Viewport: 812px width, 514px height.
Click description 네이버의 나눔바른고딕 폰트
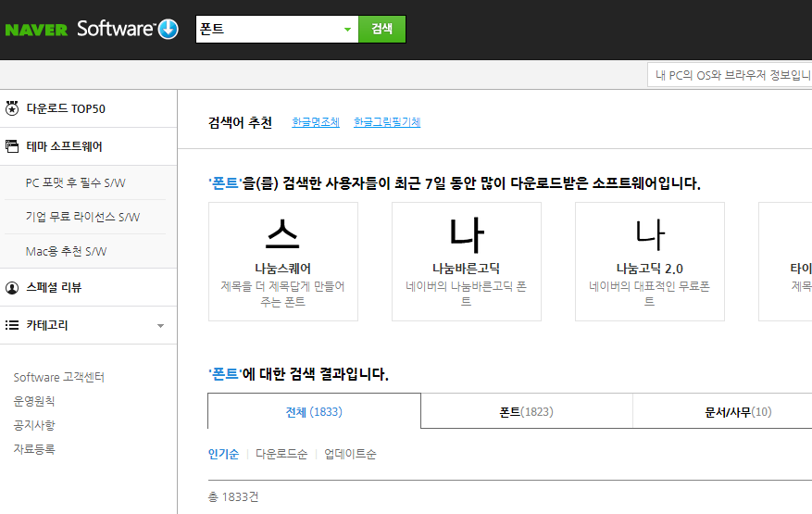coord(466,294)
